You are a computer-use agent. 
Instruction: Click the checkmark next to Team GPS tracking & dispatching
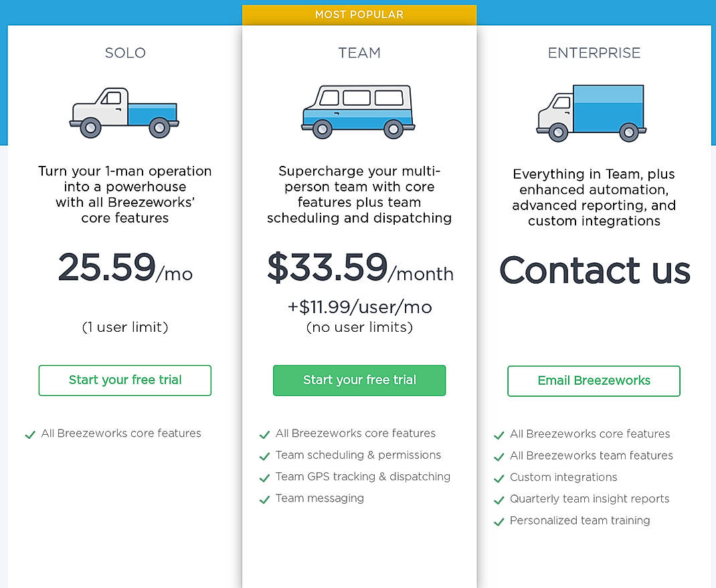(264, 478)
